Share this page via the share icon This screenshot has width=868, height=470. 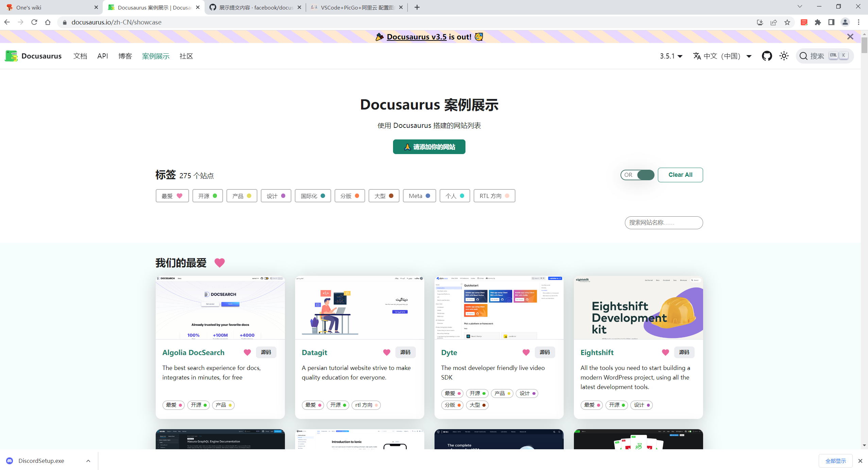point(773,22)
